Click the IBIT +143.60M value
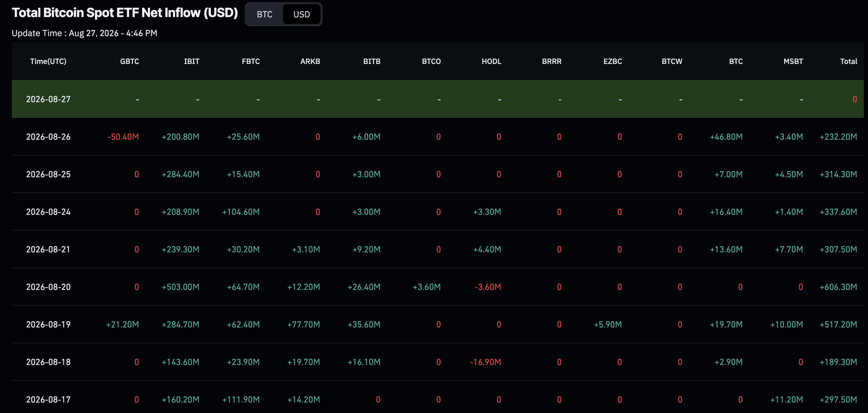The image size is (868, 413). pos(181,362)
